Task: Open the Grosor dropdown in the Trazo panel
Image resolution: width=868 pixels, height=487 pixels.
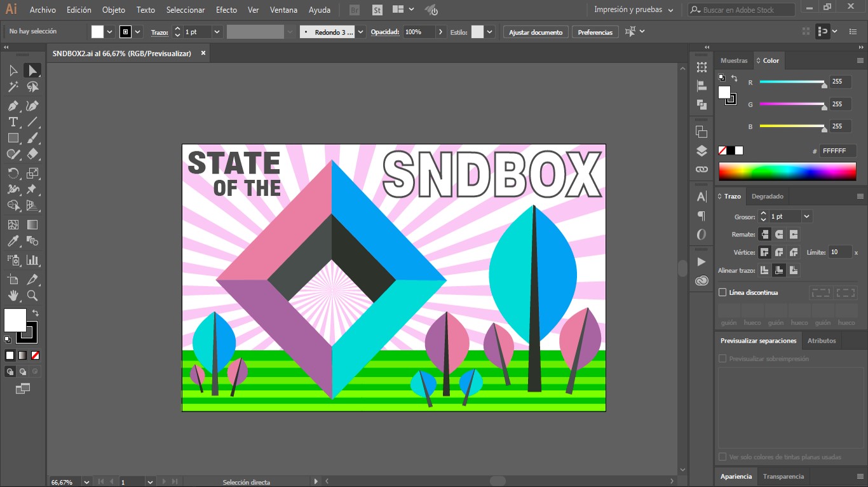Action: pos(806,217)
